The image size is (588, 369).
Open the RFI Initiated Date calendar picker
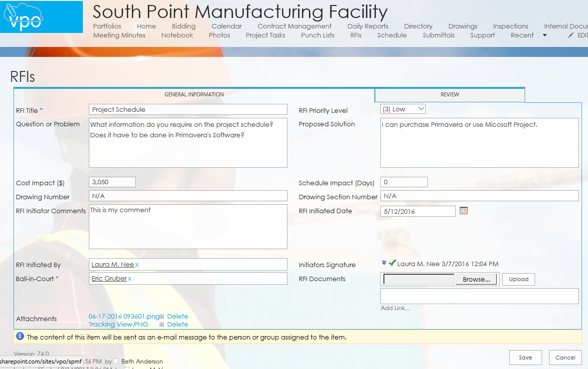tap(463, 211)
